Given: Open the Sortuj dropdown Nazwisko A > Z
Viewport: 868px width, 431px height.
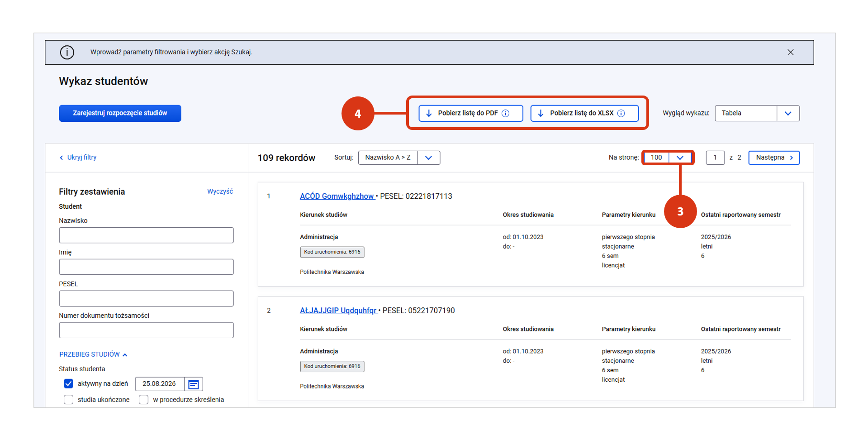Looking at the screenshot, I should (399, 158).
